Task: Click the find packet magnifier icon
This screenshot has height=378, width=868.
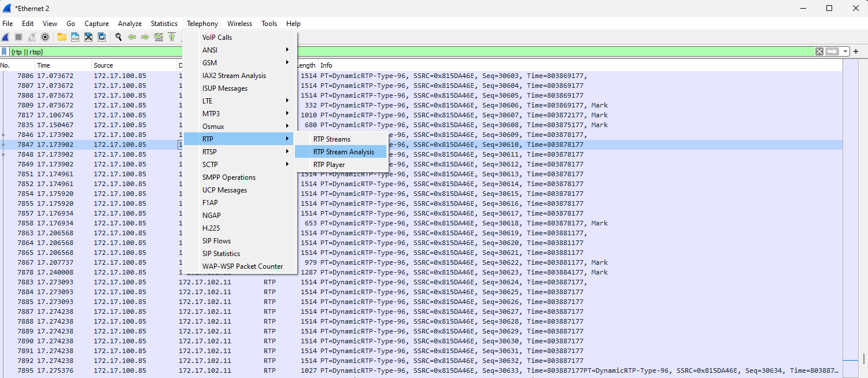Action: [x=119, y=37]
